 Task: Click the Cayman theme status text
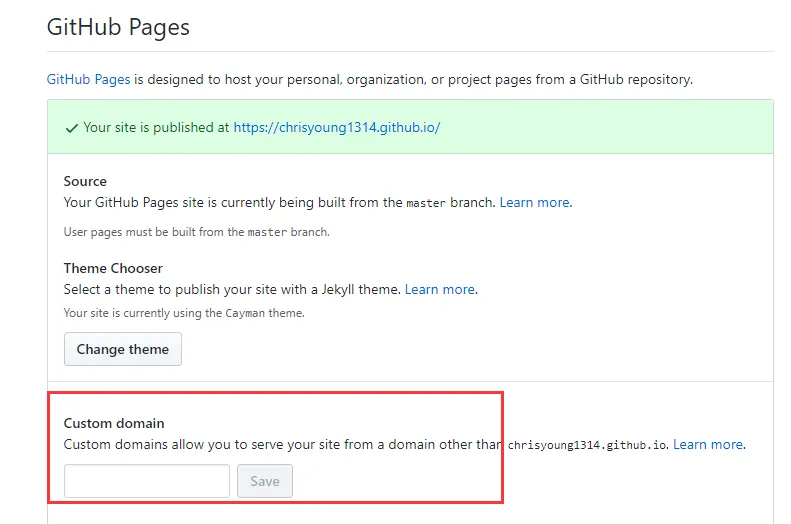184,313
